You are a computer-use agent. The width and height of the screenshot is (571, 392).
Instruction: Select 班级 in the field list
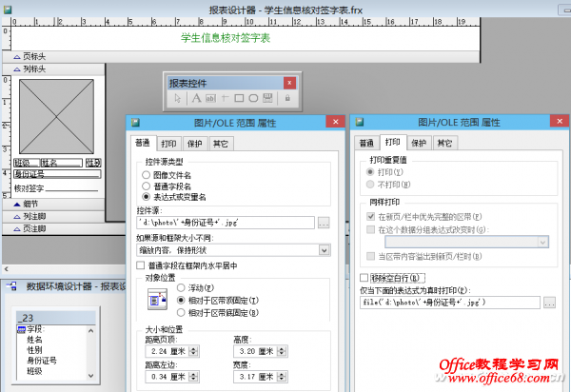coord(34,371)
